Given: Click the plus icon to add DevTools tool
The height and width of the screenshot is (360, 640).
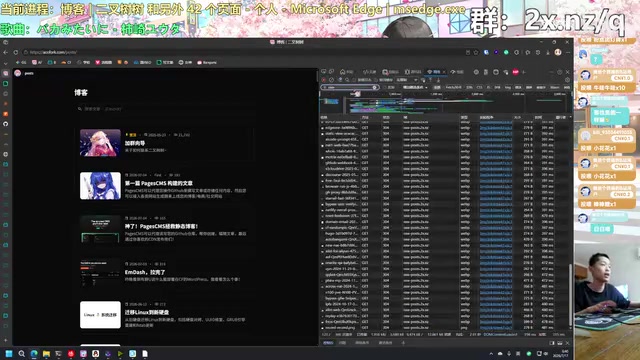Looking at the screenshot, I should [524, 72].
